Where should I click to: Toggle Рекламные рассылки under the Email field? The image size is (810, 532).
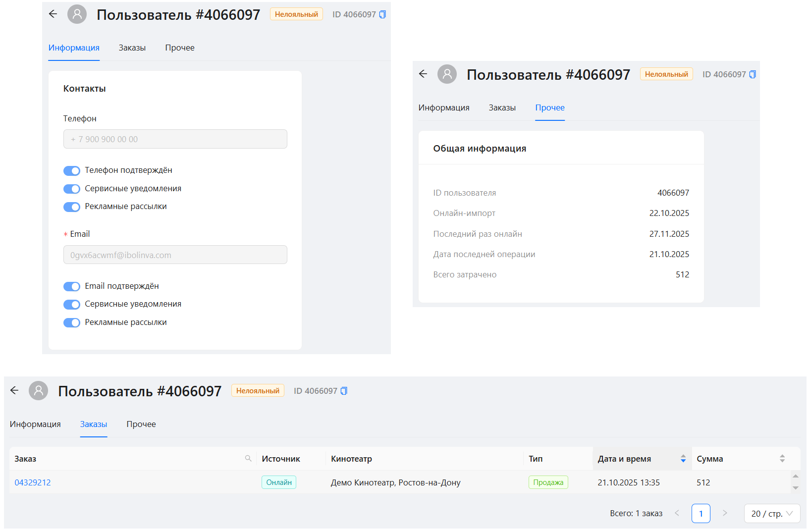click(72, 322)
